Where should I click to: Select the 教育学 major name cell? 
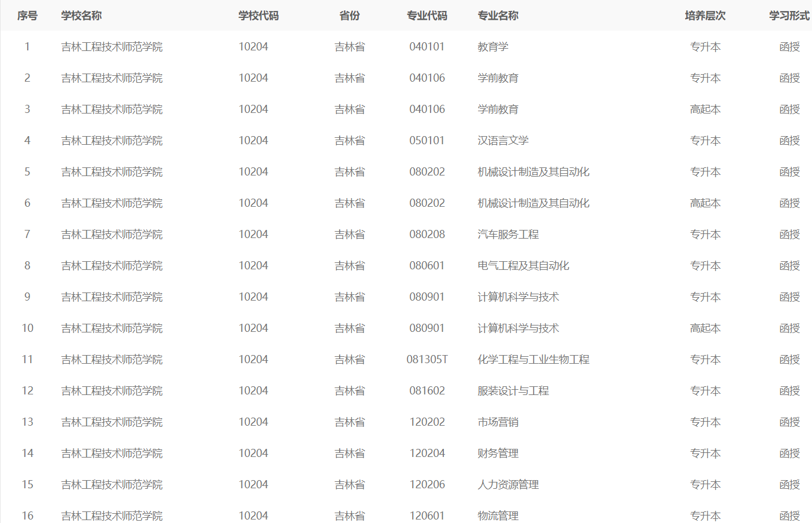click(x=493, y=47)
